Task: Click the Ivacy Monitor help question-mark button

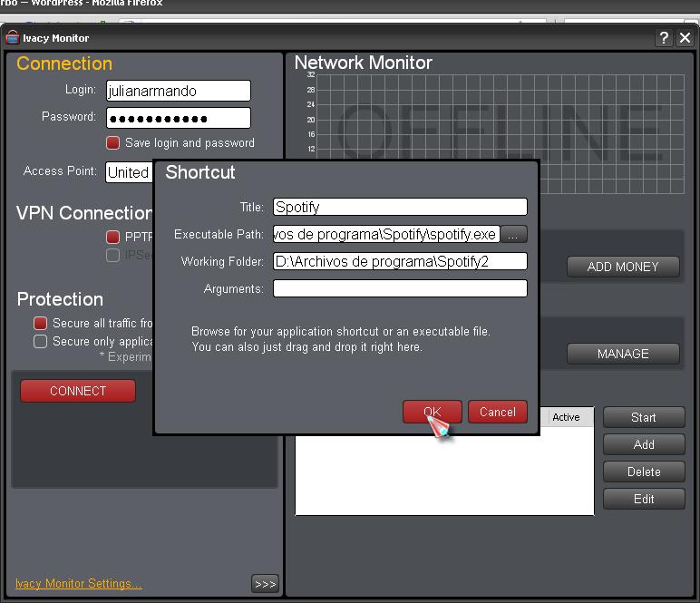Action: tap(664, 38)
